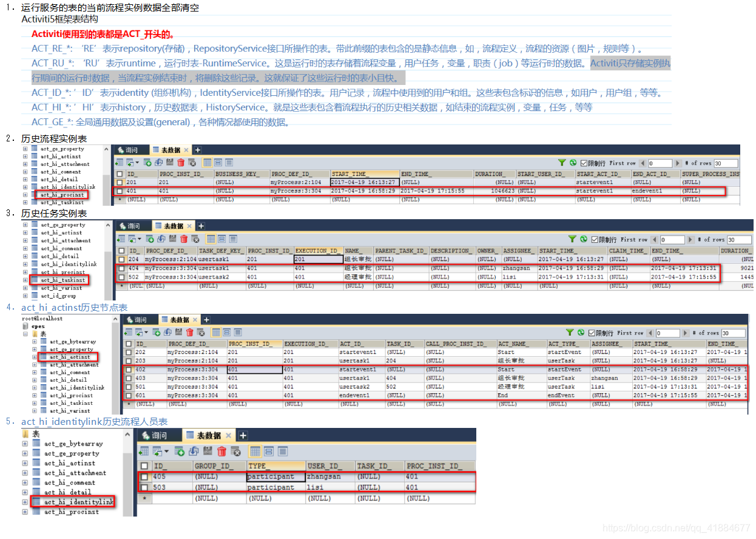Select text view icon in identitylink panel
756x539 pixels.
click(x=282, y=451)
